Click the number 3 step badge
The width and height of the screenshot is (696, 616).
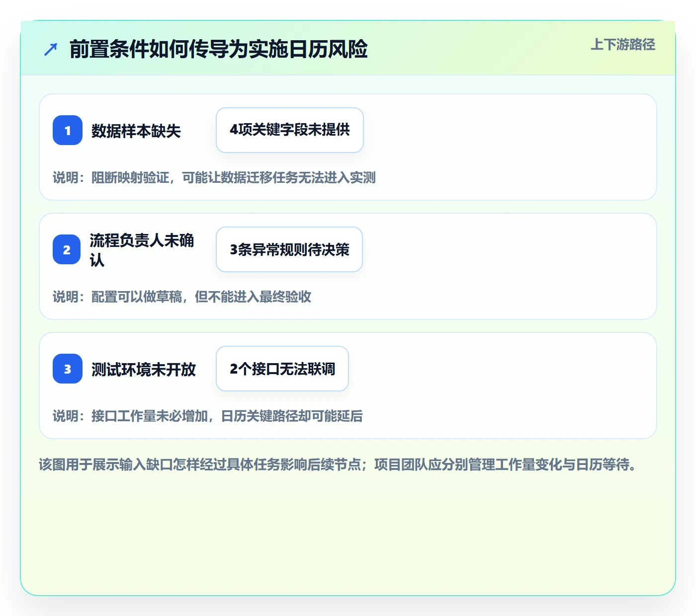click(68, 369)
